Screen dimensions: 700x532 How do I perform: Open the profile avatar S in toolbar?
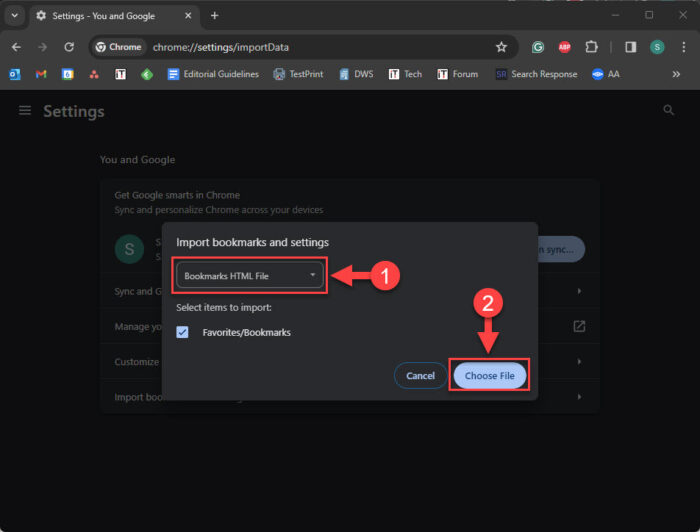(657, 47)
